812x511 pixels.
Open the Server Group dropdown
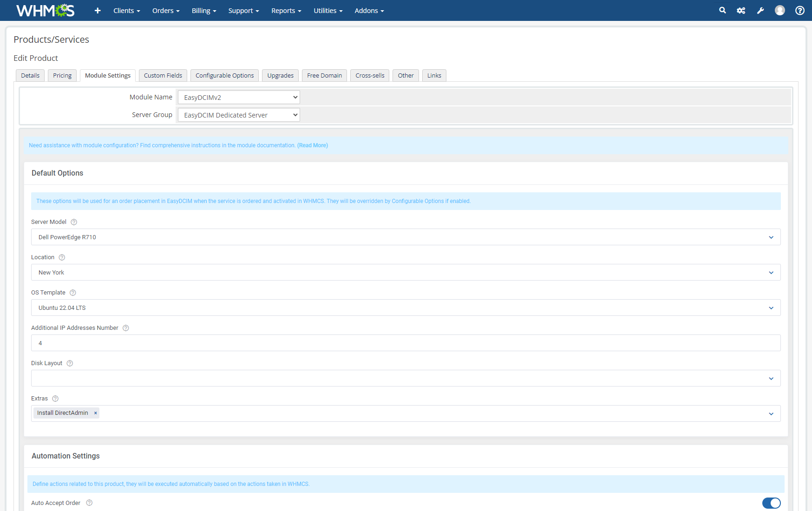tap(238, 115)
